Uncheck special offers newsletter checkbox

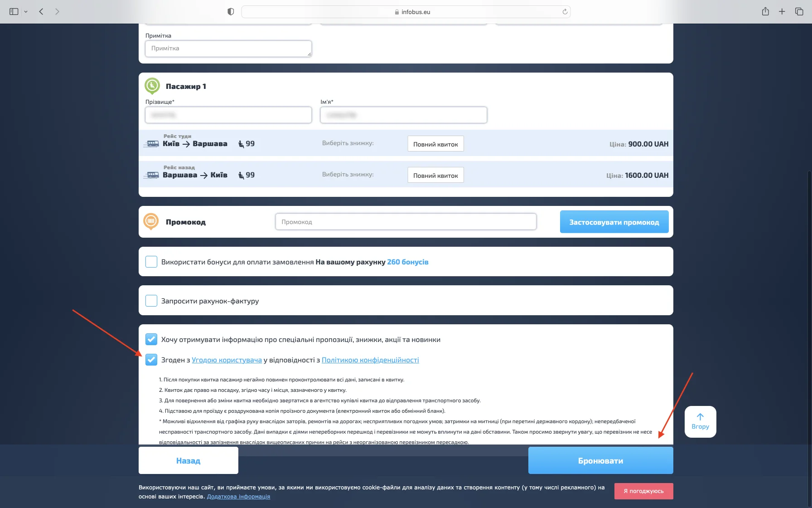[x=151, y=339]
